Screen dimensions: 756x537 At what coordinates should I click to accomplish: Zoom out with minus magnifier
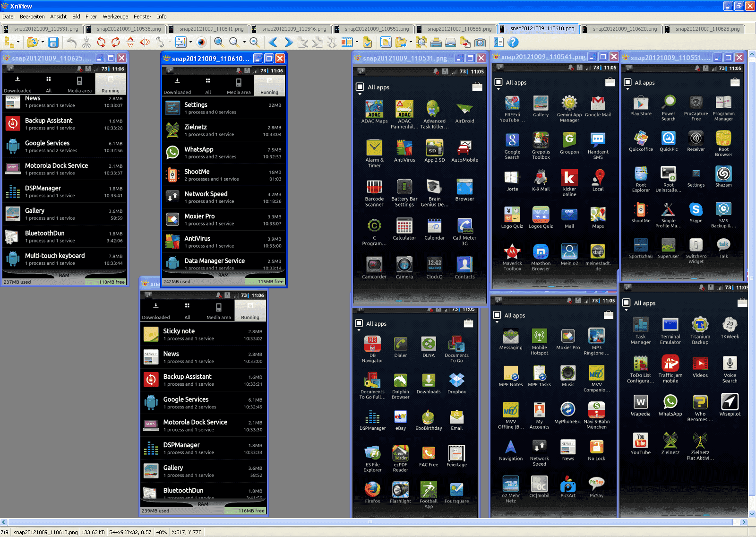coord(234,43)
